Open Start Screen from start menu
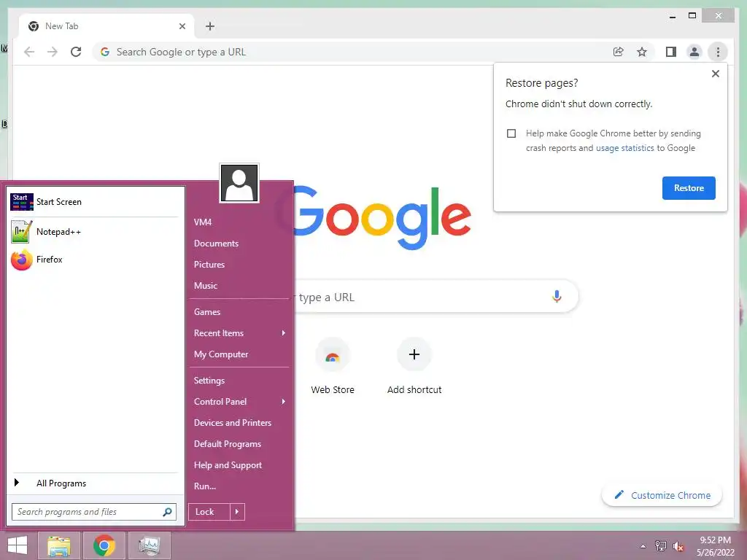Viewport: 747px width, 560px height. click(94, 202)
